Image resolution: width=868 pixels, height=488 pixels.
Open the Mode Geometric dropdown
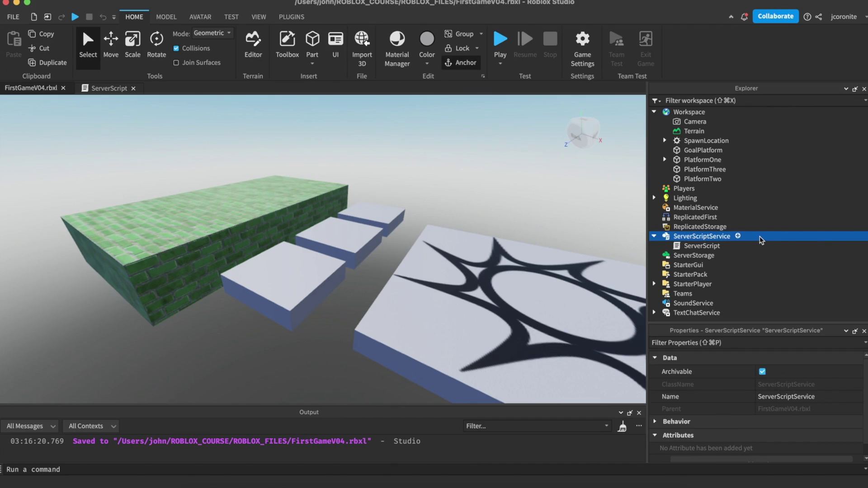[212, 33]
